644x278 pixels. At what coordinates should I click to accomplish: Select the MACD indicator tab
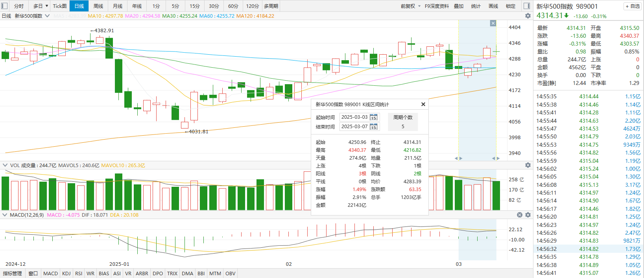tap(50, 273)
